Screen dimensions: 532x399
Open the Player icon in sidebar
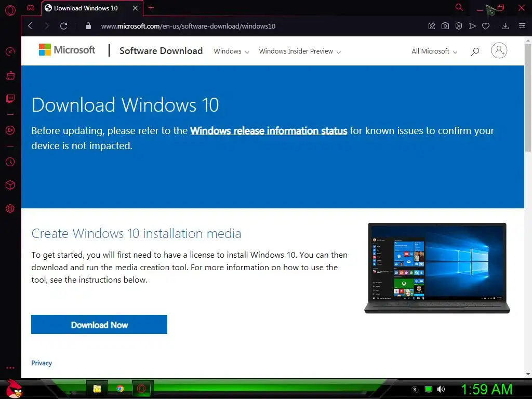(10, 130)
